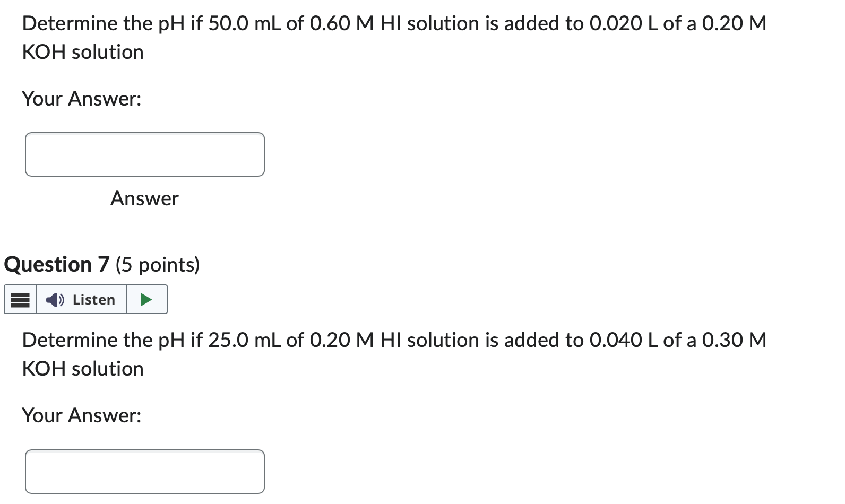Click the Listen text label
Viewport: 845px width, 504px height.
[93, 300]
